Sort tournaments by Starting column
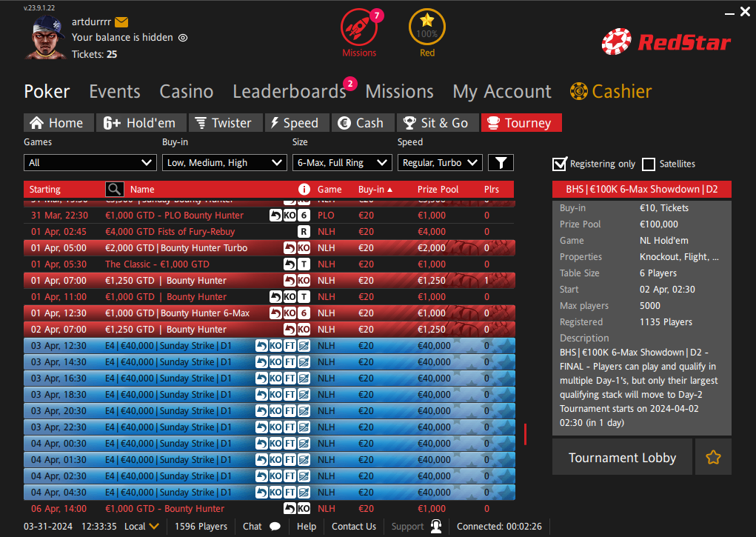756x537 pixels. 45,190
